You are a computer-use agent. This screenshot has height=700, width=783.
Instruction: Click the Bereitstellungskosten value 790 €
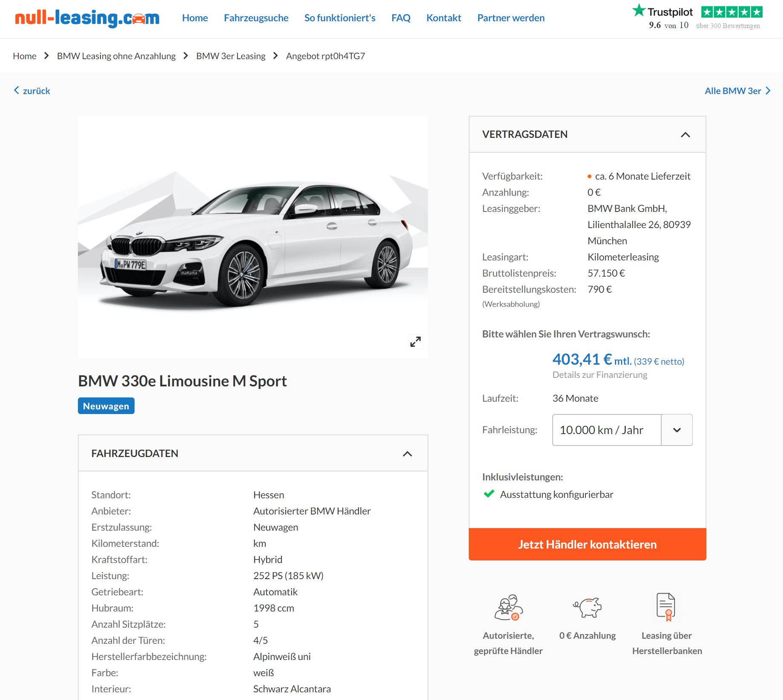pyautogui.click(x=599, y=289)
